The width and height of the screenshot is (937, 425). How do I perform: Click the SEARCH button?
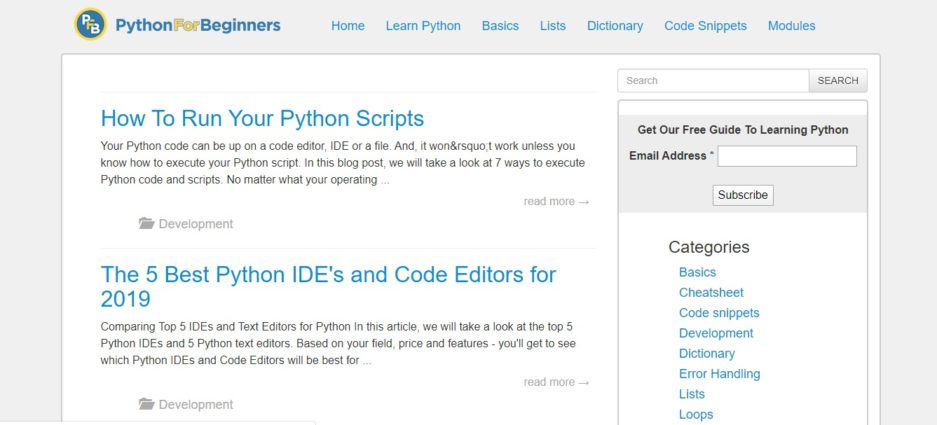(x=838, y=81)
